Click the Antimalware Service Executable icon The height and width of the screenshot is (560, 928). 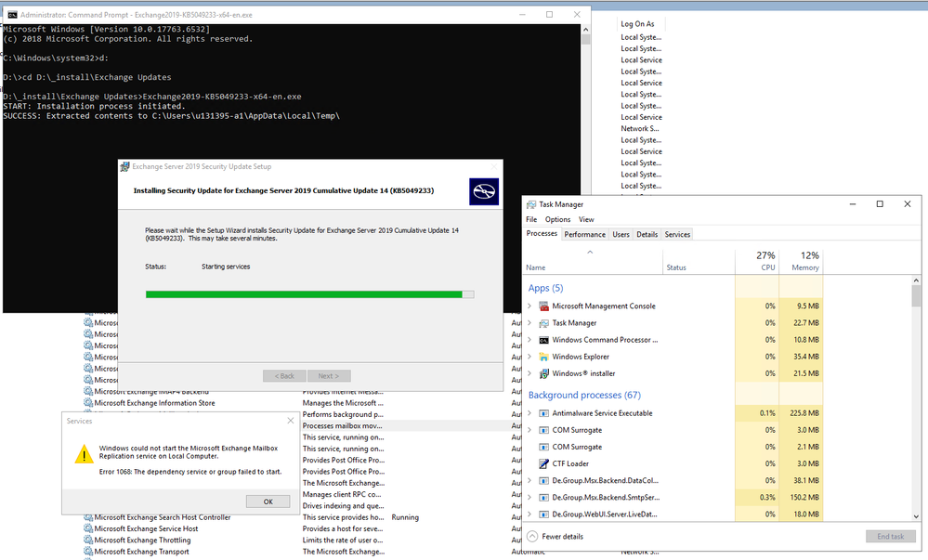(543, 413)
